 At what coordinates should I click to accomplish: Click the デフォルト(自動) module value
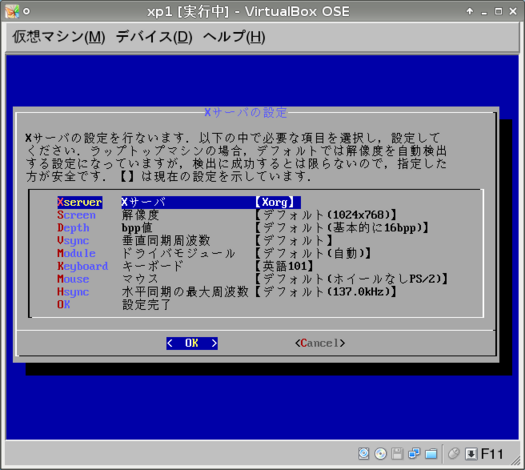[x=313, y=253]
